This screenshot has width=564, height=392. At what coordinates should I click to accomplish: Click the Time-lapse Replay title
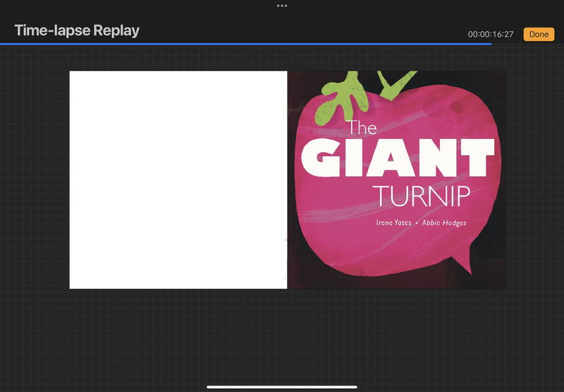pyautogui.click(x=77, y=31)
